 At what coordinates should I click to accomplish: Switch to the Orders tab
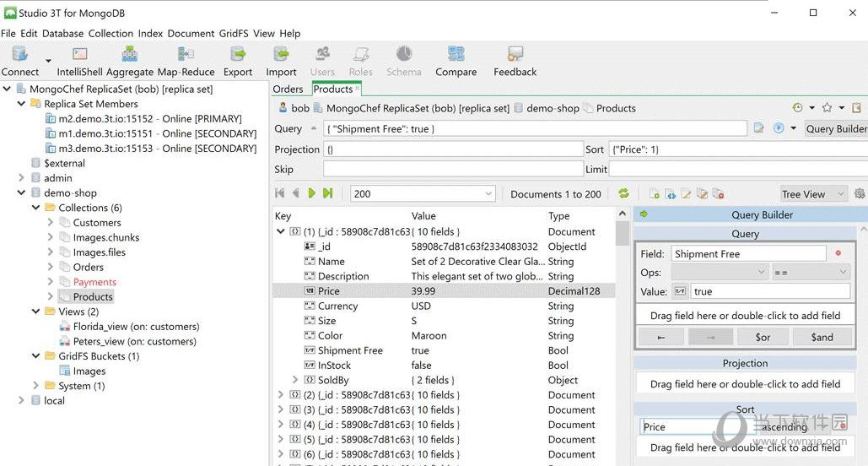coord(288,89)
